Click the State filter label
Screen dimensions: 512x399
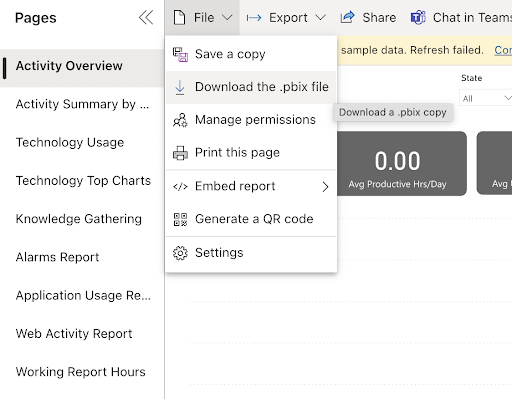(471, 78)
